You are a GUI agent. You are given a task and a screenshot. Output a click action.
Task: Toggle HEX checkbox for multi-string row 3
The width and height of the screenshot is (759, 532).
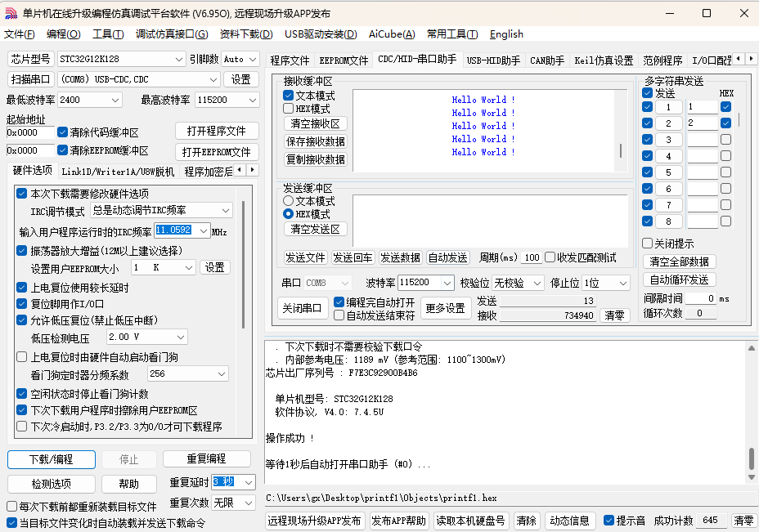[725, 140]
